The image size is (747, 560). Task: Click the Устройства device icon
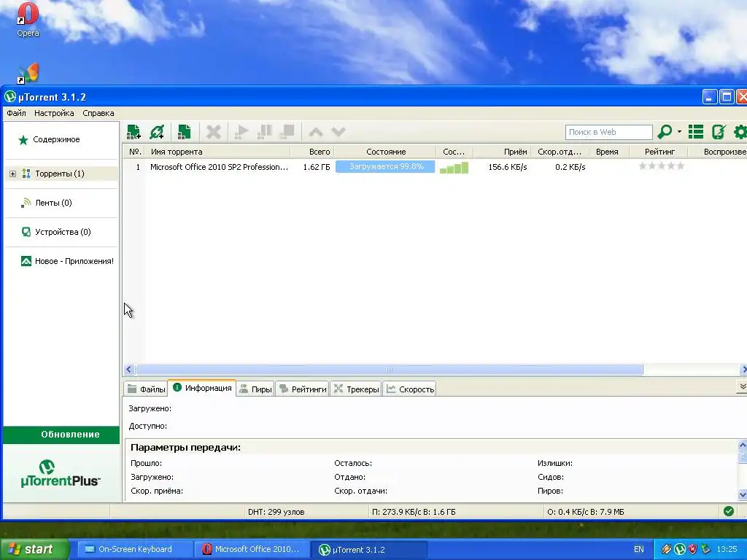[x=26, y=232]
